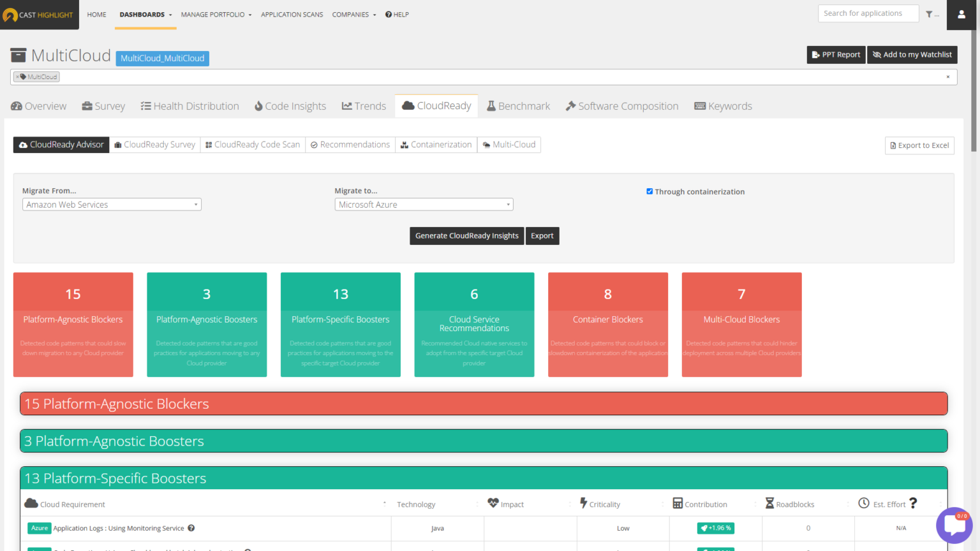Viewport: 980px width, 551px height.
Task: Click the Export to Excel button
Action: click(919, 145)
